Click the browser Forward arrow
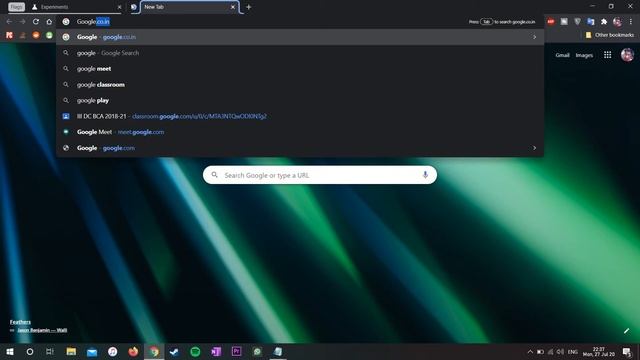 [x=22, y=22]
